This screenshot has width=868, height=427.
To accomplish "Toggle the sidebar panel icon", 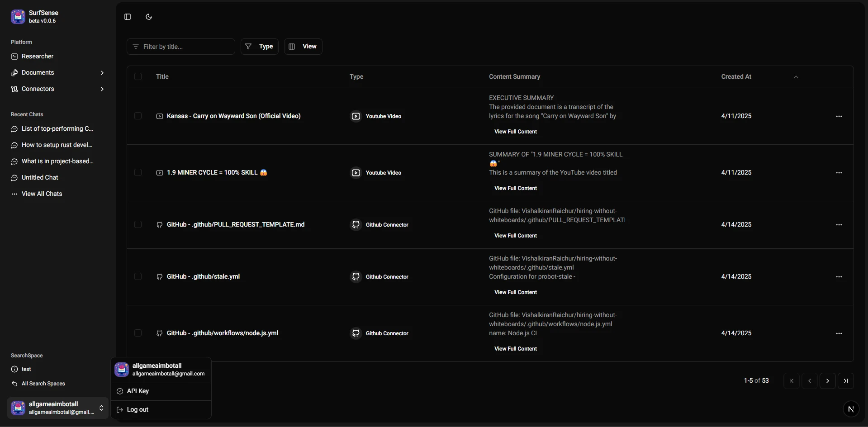I will (x=128, y=17).
